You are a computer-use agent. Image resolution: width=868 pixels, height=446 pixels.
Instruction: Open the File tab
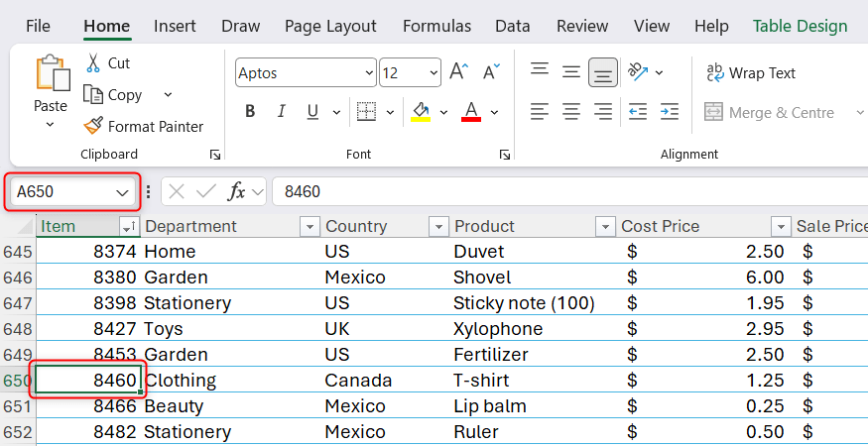[x=38, y=26]
